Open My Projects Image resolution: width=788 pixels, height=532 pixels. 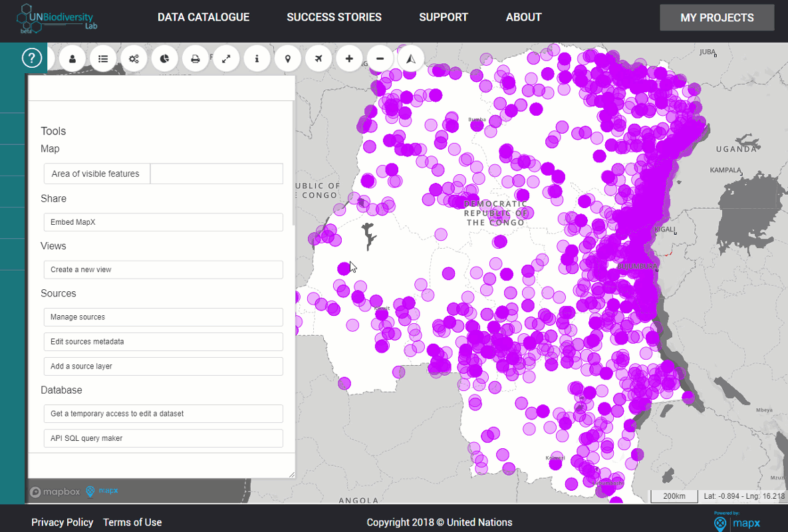pos(717,17)
